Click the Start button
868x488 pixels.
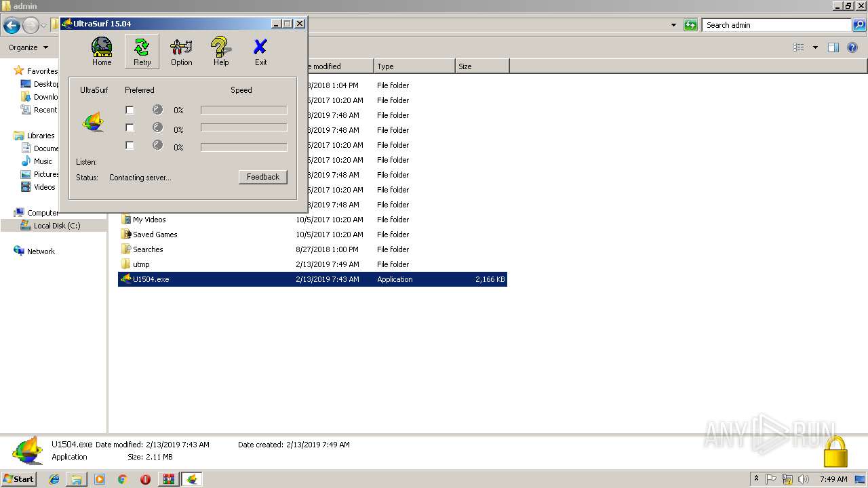19,479
